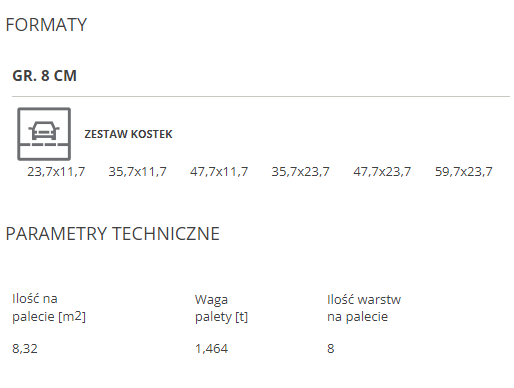Click the 8,32 pallet quantity value
The image size is (514, 388).
(25, 349)
